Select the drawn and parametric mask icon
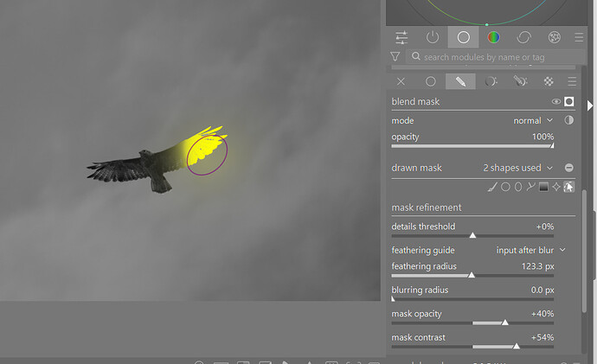Image resolution: width=597 pixels, height=364 pixels. (x=520, y=81)
